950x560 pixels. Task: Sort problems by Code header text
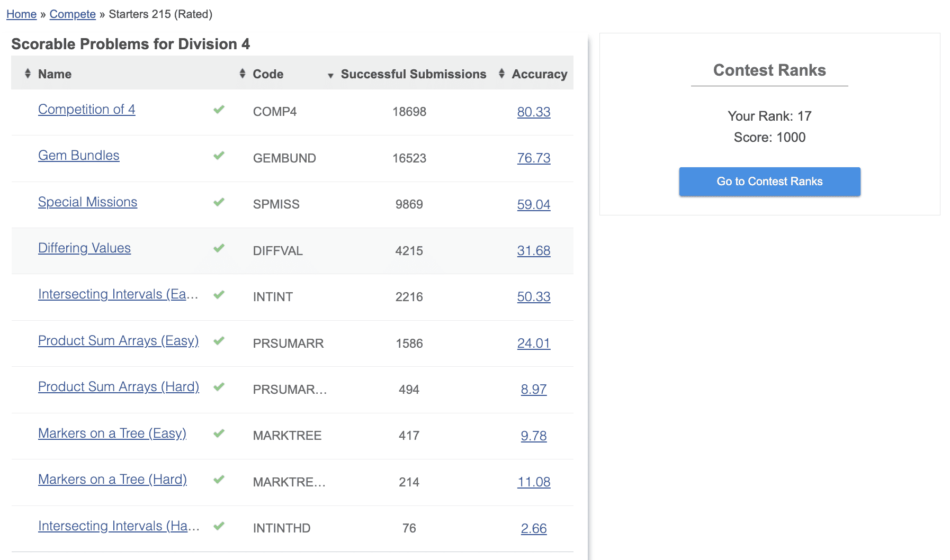tap(268, 74)
